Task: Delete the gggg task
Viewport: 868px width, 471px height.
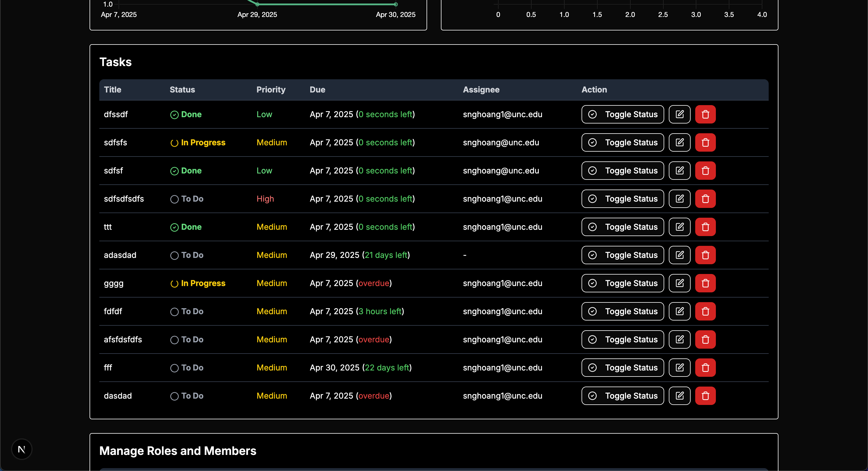Action: point(705,283)
